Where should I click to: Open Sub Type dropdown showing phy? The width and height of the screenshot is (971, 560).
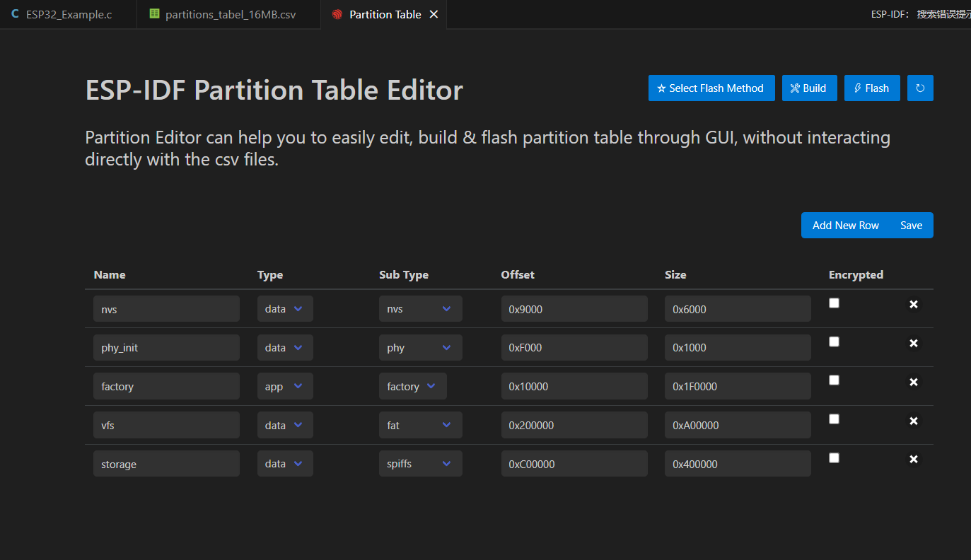(421, 348)
